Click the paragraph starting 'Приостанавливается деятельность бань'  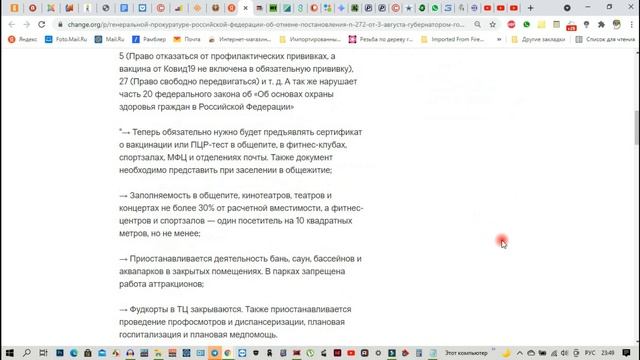[x=240, y=271]
